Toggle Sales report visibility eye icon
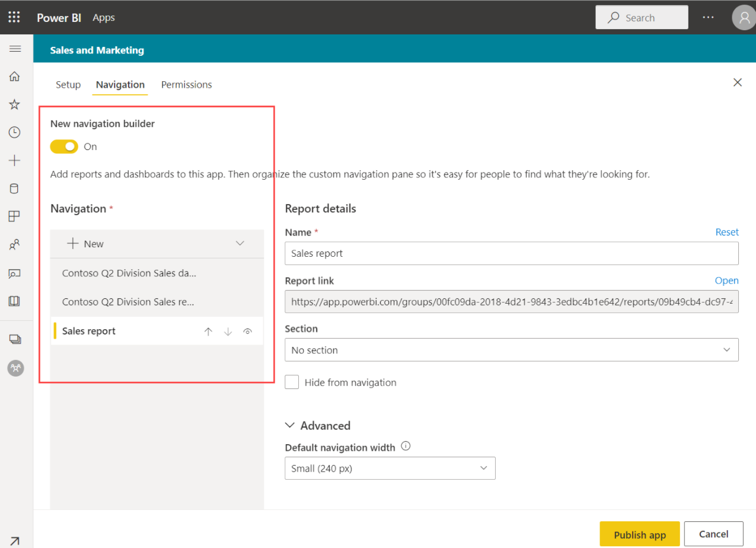The height and width of the screenshot is (548, 756). (x=248, y=332)
